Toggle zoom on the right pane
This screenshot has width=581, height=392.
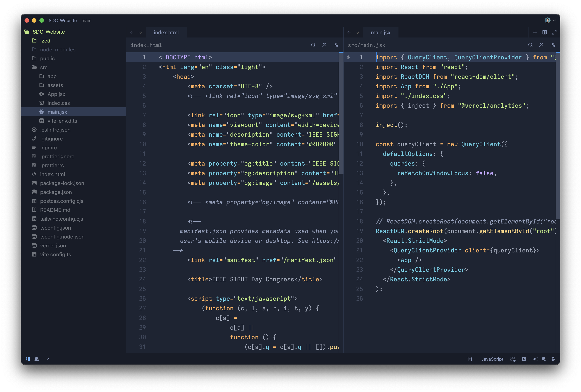(x=554, y=32)
